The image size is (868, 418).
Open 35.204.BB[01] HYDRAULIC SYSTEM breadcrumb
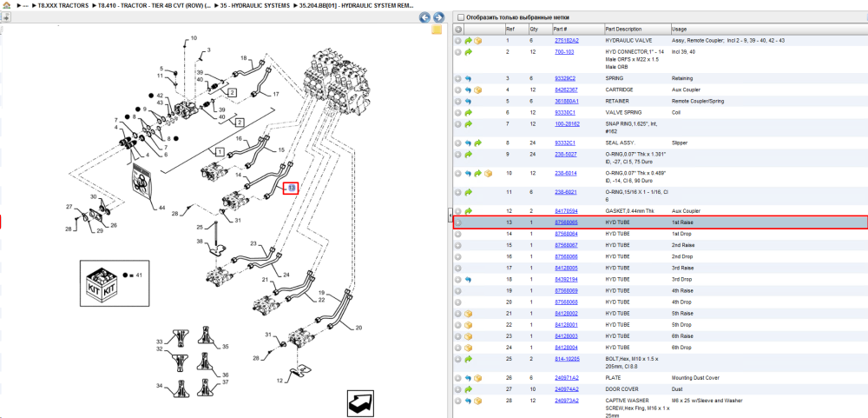click(357, 5)
